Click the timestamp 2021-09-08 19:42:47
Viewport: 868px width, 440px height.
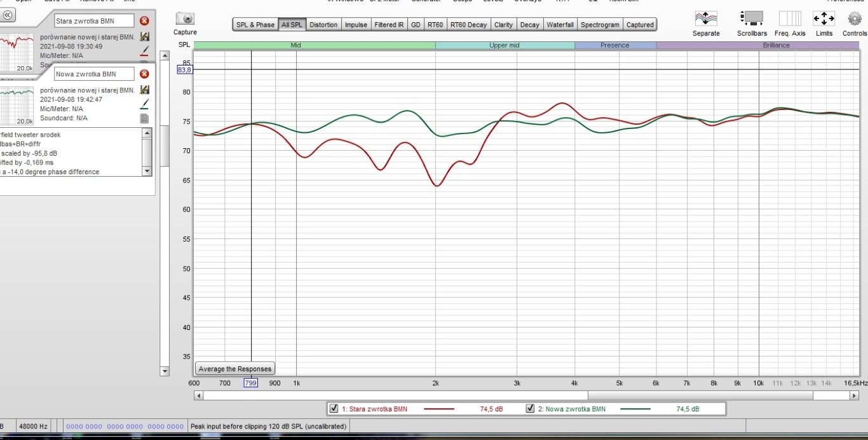71,99
